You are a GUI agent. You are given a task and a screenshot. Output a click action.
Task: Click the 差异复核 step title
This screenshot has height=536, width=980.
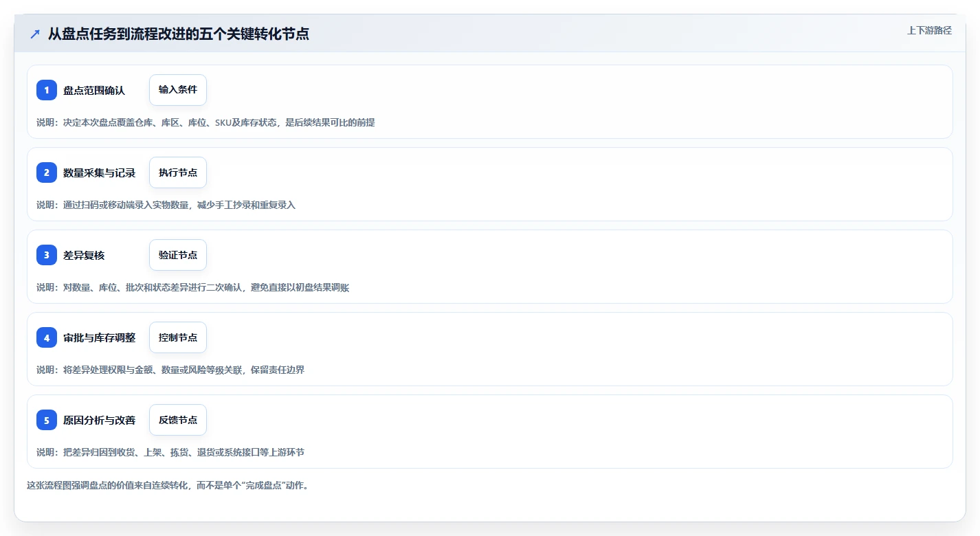(84, 255)
